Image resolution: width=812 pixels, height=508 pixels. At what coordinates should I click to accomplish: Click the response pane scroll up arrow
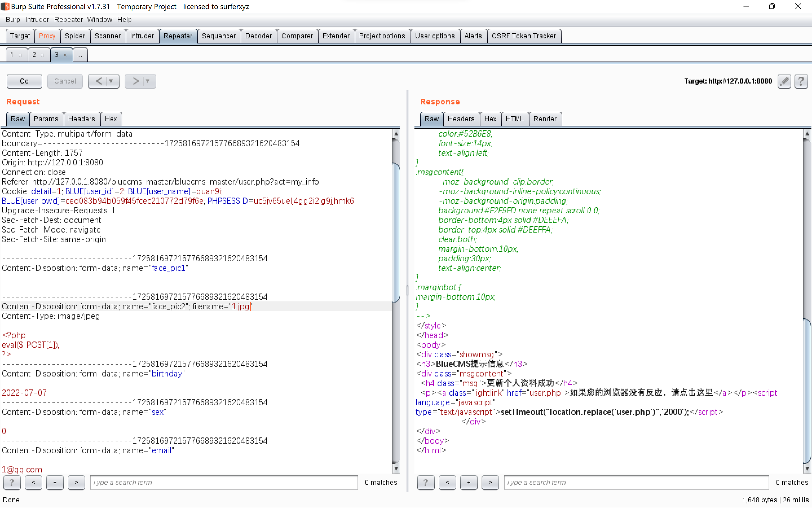(x=807, y=133)
